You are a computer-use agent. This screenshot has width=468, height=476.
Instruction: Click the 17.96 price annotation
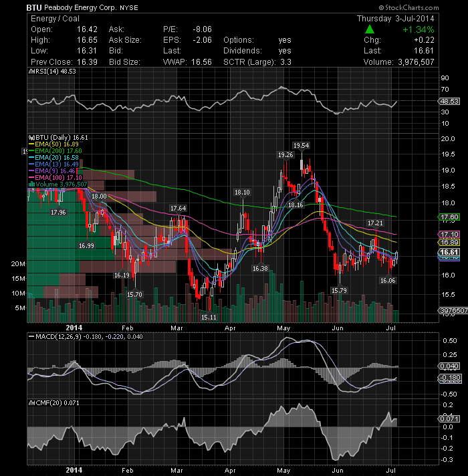pyautogui.click(x=58, y=212)
